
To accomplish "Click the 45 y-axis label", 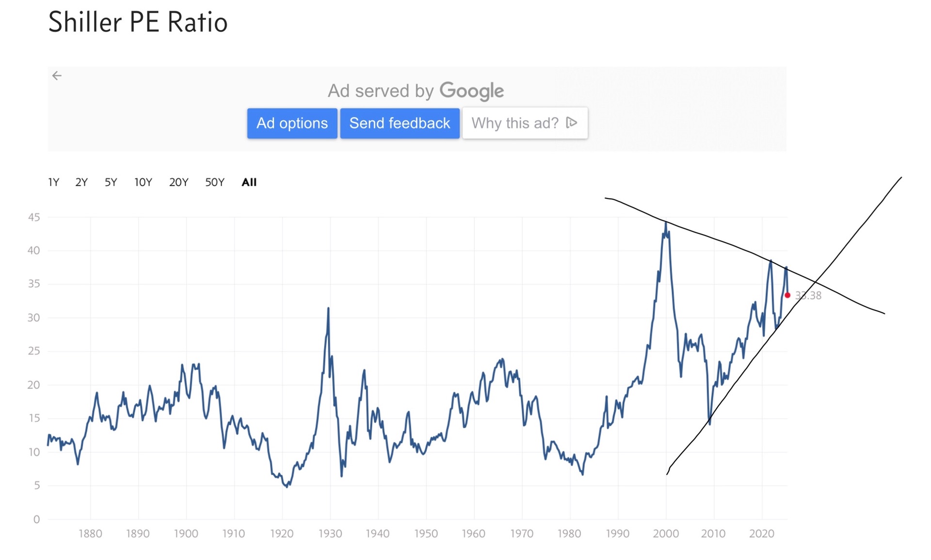I will 34,217.
